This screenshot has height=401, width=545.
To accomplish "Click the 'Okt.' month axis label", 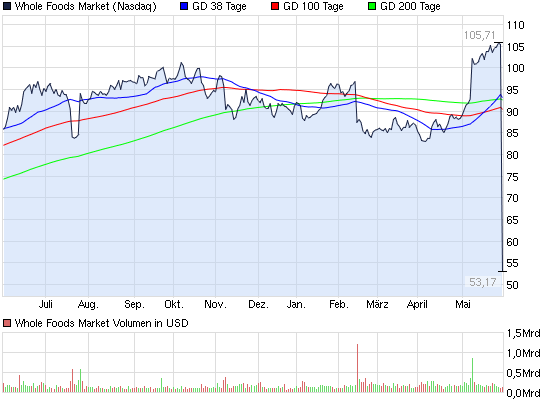I will pos(173,304).
